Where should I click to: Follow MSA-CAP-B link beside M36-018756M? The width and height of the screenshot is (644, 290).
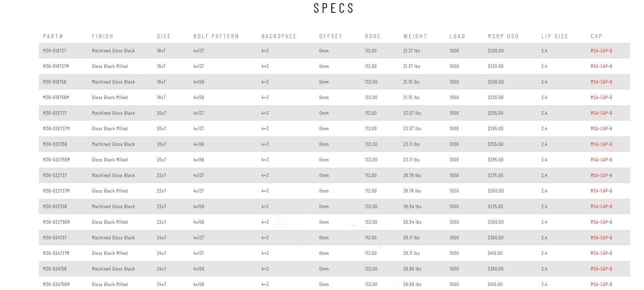pos(601,97)
